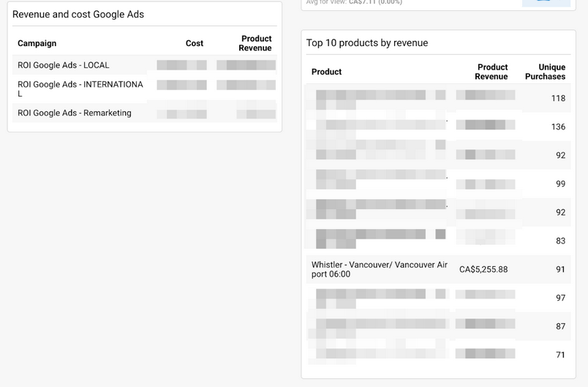Click the blue chart thumbnail at top right
This screenshot has width=588, height=387.
[x=546, y=3]
